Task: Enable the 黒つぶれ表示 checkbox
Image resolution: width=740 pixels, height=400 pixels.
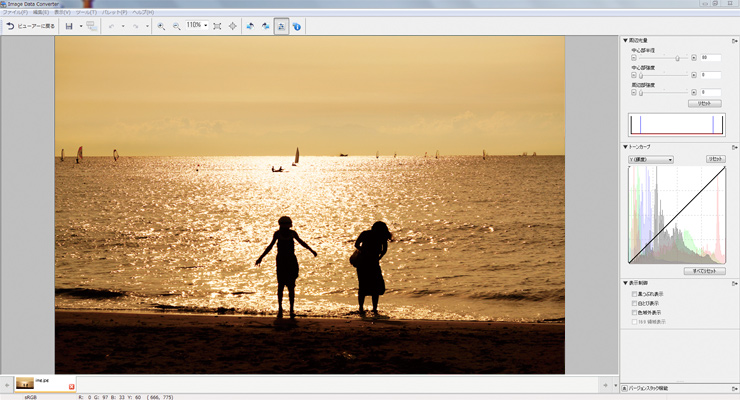Action: [x=633, y=294]
